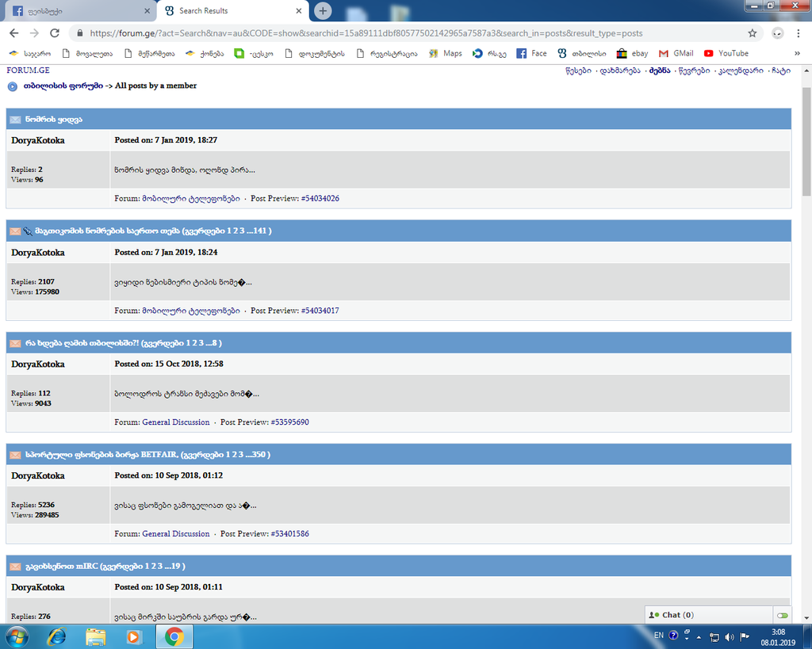Open the დოკუმენტის bookmark
The width and height of the screenshot is (812, 649).
(x=314, y=53)
